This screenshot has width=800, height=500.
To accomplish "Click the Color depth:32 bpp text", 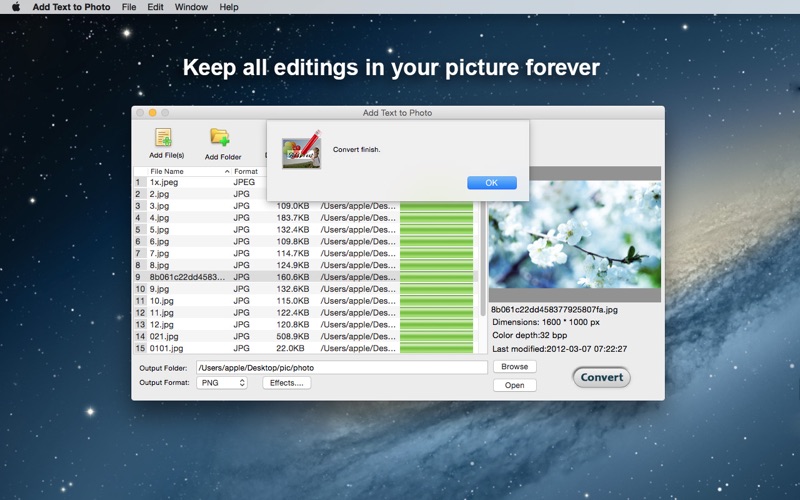I will coord(529,335).
